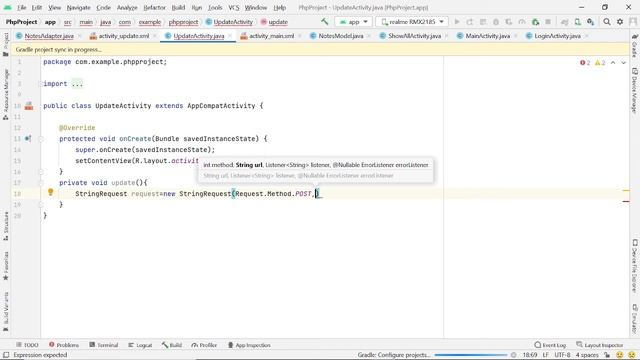Switch to the ShowAllActivity.java tab
The width and height of the screenshot is (640, 360).
(x=414, y=36)
